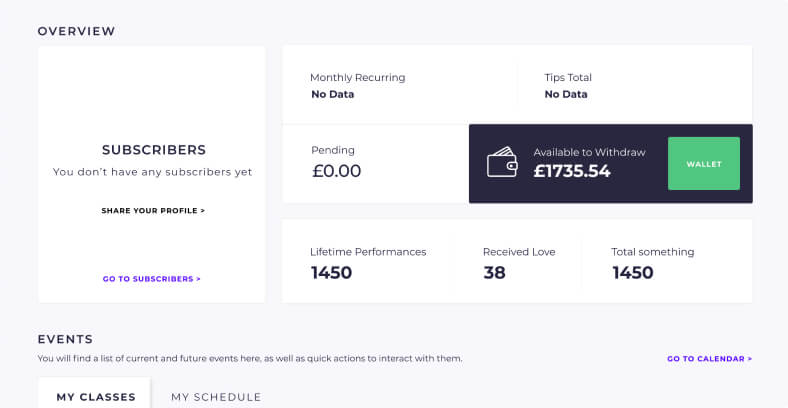
Task: Click the SUBSCRIBERS card heading
Action: coord(154,150)
